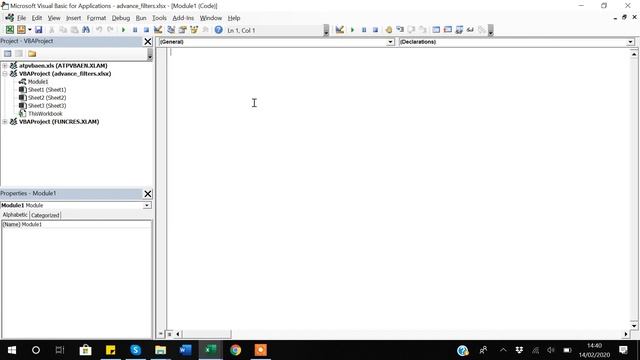Screen dimensions: 640x360
Task: Open the File menu
Action: (x=21, y=18)
